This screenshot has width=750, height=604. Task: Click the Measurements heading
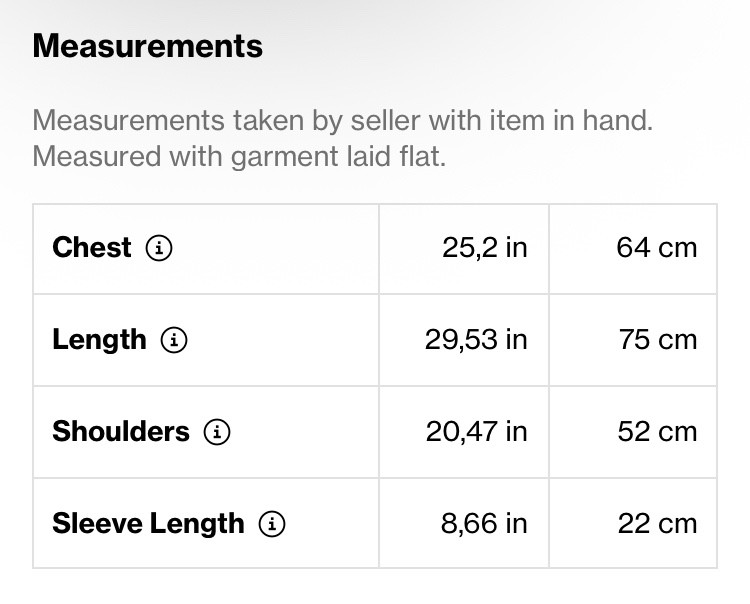tap(148, 46)
